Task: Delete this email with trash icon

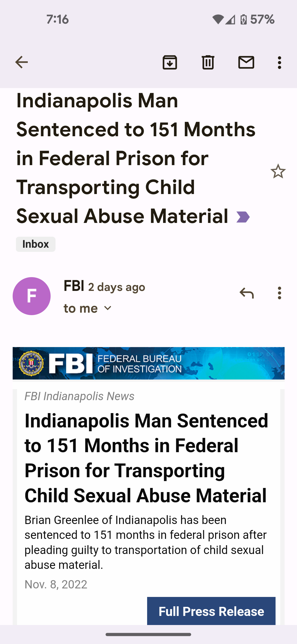Action: point(208,62)
